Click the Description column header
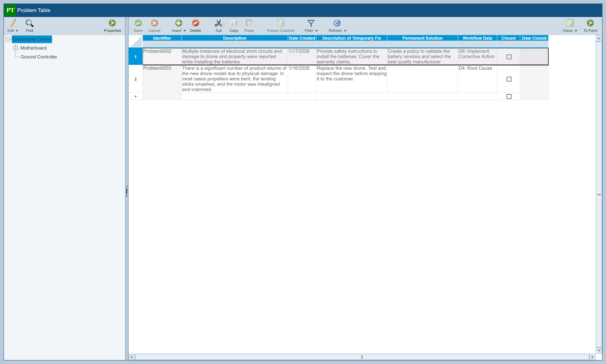606x364 pixels. tap(234, 38)
